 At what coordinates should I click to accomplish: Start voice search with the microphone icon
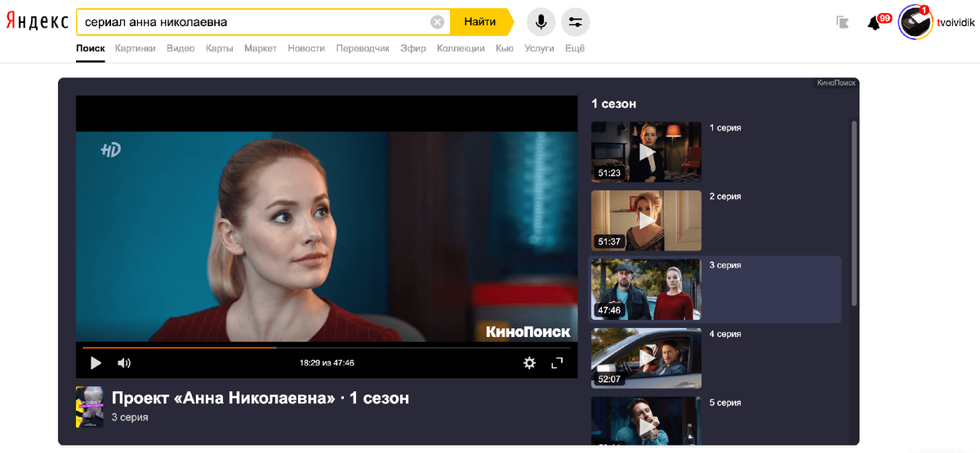coord(541,22)
